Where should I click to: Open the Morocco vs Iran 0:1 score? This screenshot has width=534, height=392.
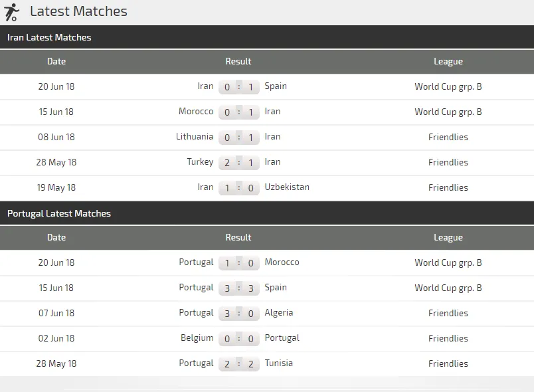(x=238, y=112)
